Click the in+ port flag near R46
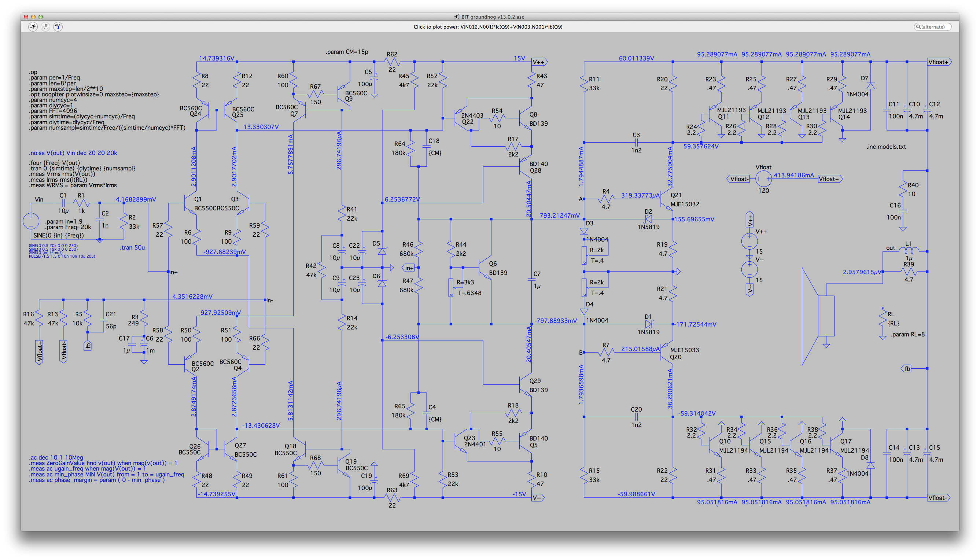The width and height of the screenshot is (980, 560). (409, 268)
